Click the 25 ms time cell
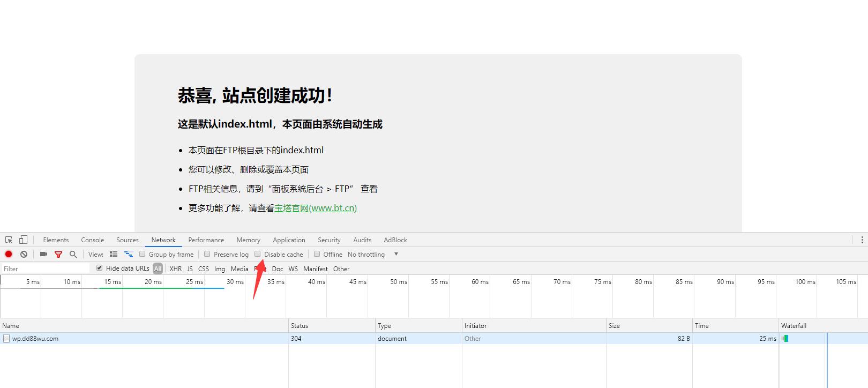 [736, 339]
